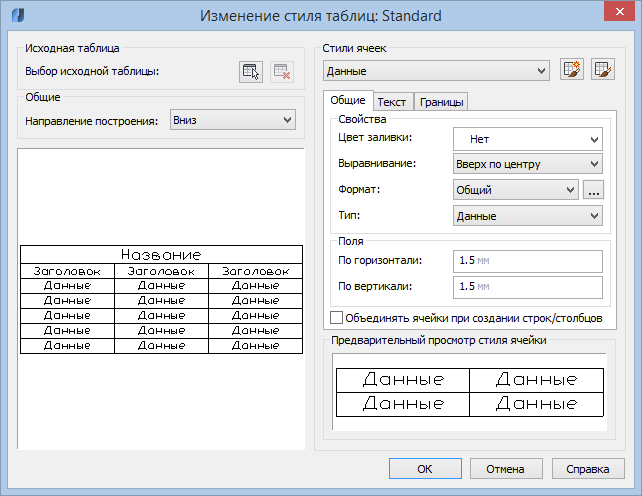Open the format dropdown
The height and width of the screenshot is (496, 642).
(x=516, y=189)
